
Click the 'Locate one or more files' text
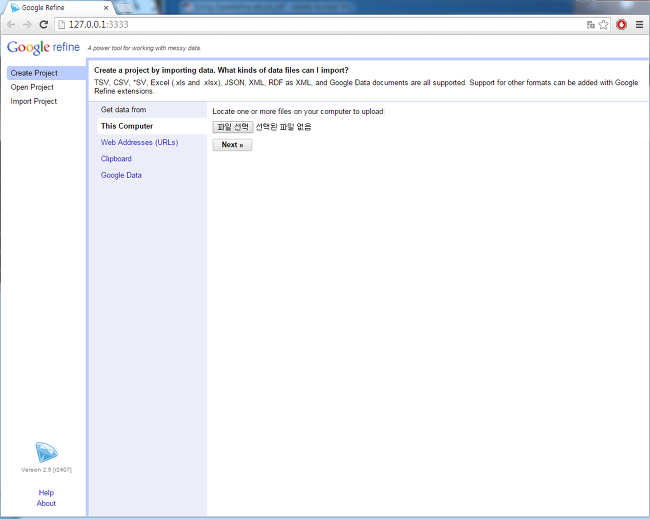tap(298, 112)
